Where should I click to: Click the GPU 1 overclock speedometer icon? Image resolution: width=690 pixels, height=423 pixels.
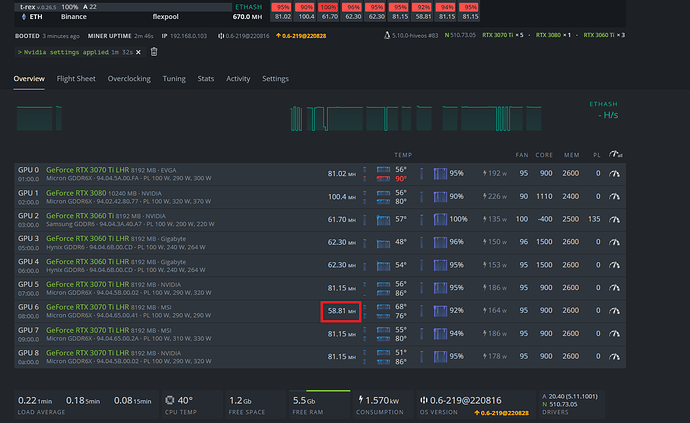[x=614, y=196]
